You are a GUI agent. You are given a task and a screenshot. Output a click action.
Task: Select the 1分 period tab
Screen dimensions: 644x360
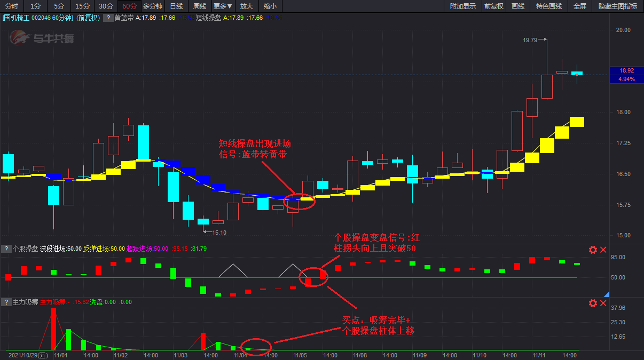tap(35, 6)
